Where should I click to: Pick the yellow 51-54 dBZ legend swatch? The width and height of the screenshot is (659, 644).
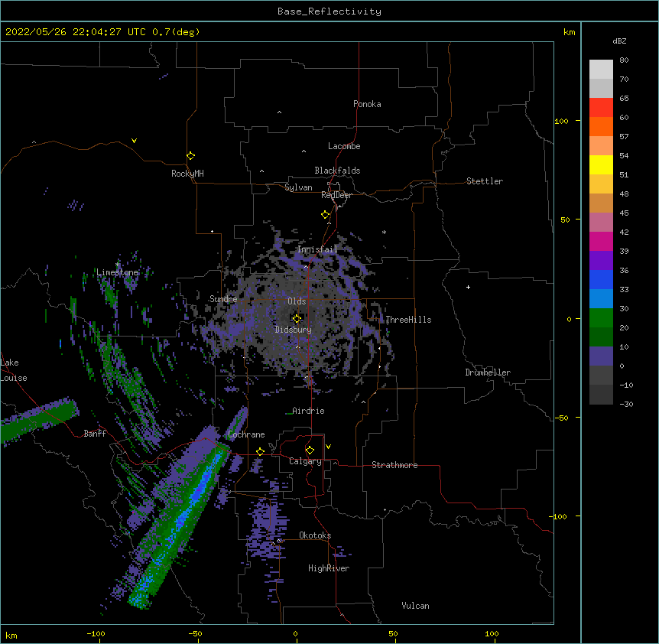pos(601,165)
